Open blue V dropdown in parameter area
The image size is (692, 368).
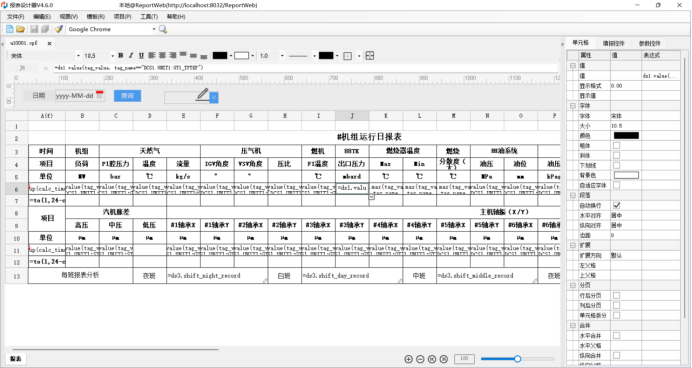click(x=214, y=97)
